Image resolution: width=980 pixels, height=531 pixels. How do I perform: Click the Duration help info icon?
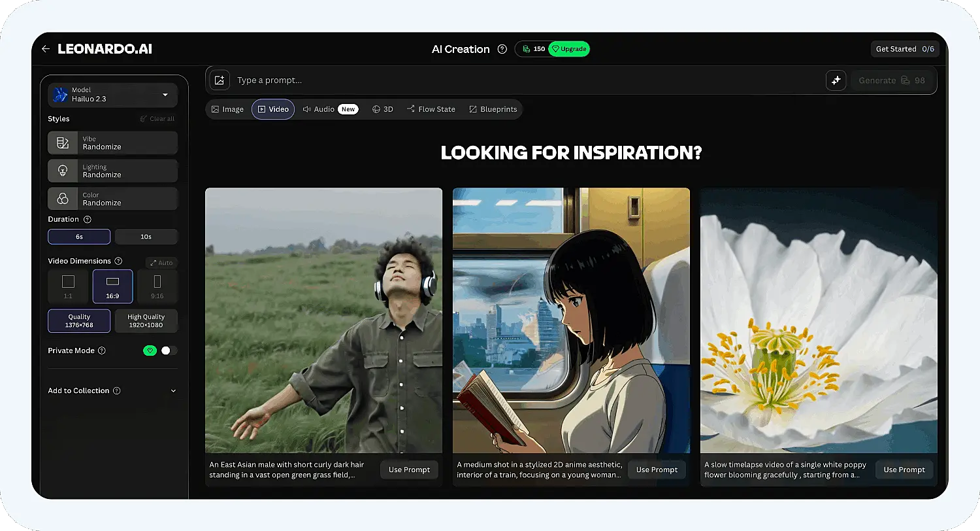click(88, 220)
